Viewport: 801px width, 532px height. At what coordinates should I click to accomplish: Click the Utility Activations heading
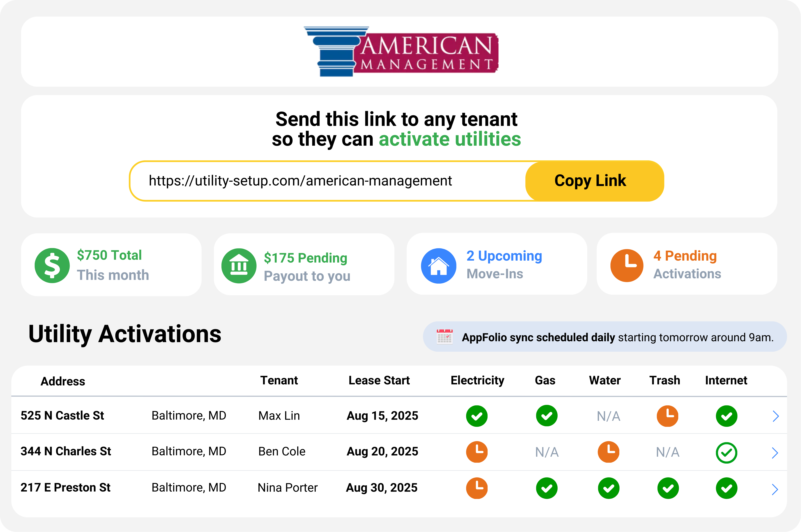[x=125, y=334]
